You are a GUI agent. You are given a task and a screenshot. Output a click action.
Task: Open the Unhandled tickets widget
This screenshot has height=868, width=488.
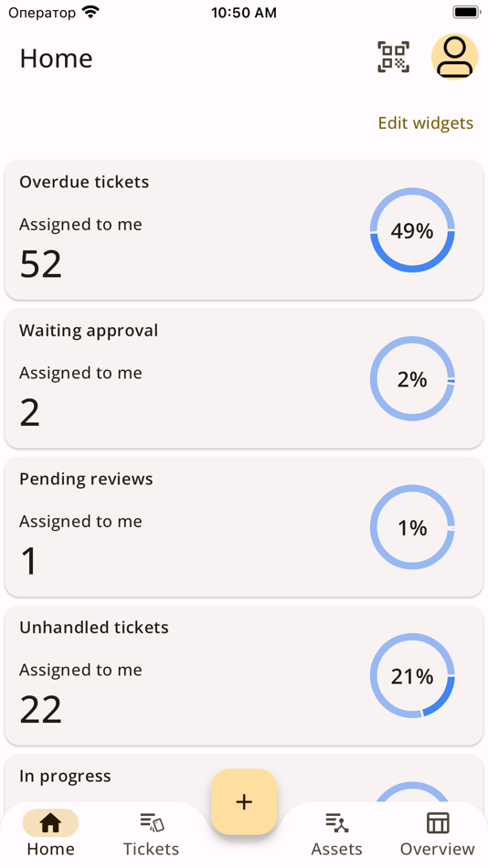[x=244, y=675]
